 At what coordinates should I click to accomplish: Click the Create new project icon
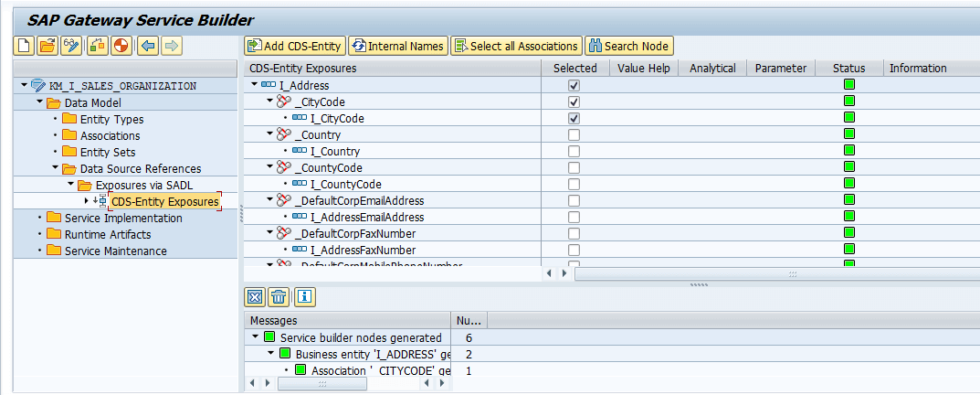[24, 46]
